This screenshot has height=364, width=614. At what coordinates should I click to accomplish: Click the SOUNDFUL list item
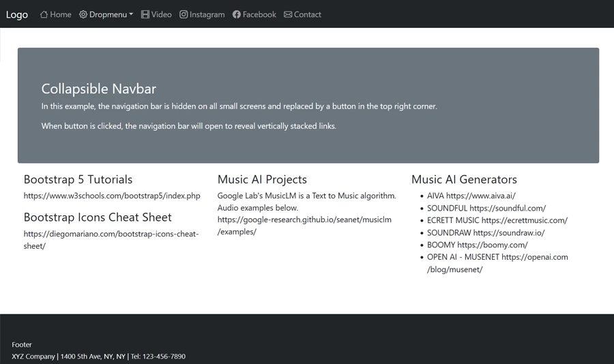[486, 208]
